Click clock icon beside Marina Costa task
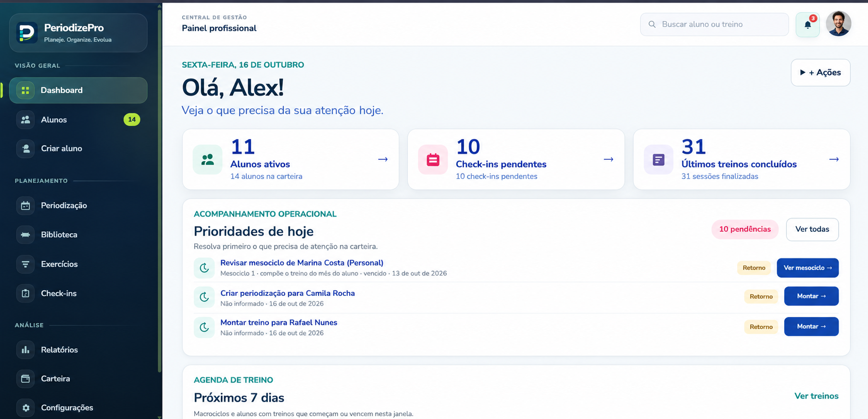868x419 pixels. (204, 268)
